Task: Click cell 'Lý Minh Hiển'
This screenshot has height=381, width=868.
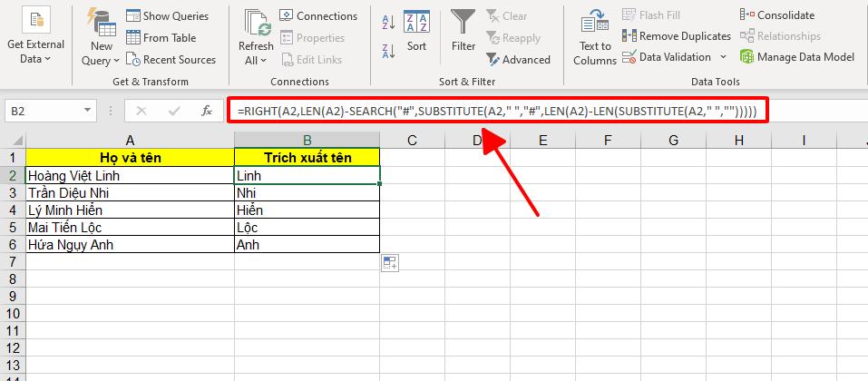Action: 130,210
